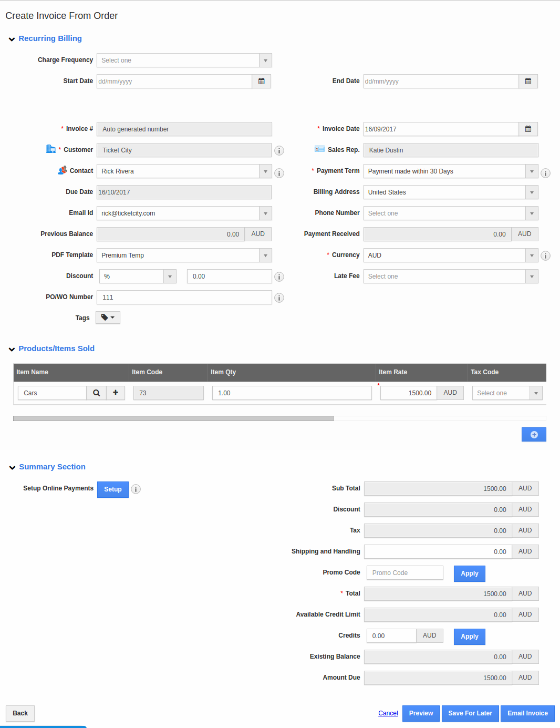Focus the Item Rate field
The width and height of the screenshot is (560, 728).
coord(409,393)
